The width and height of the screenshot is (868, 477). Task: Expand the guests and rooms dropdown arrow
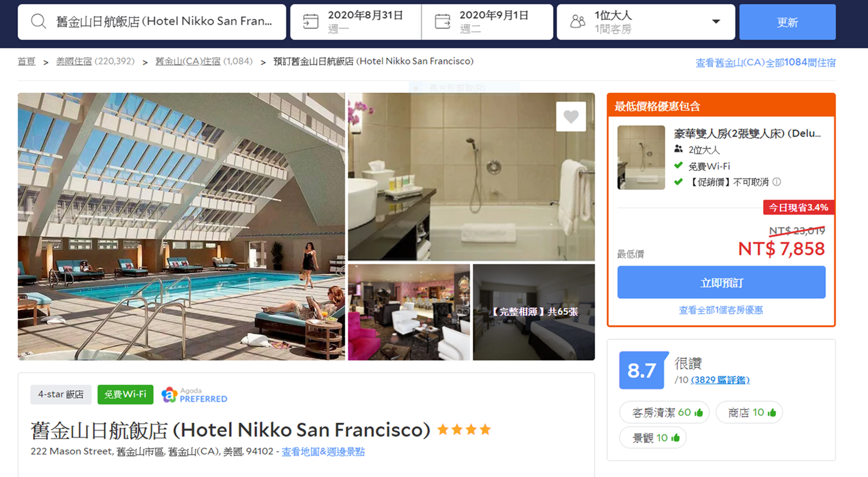(716, 22)
